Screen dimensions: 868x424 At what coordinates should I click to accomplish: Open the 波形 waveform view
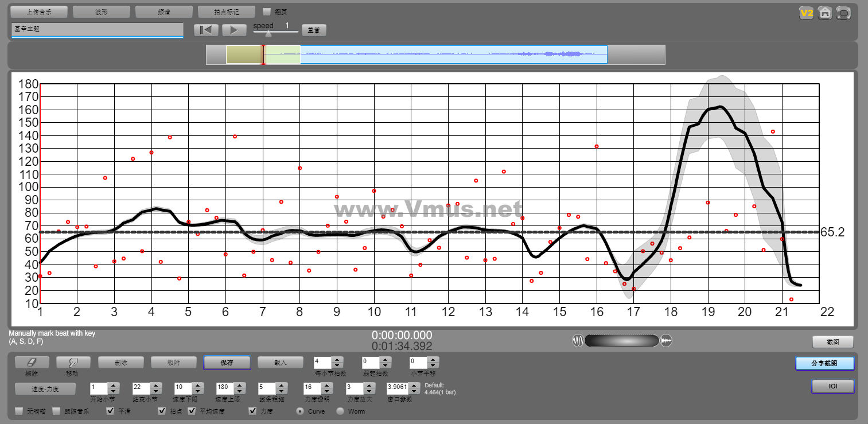point(102,11)
